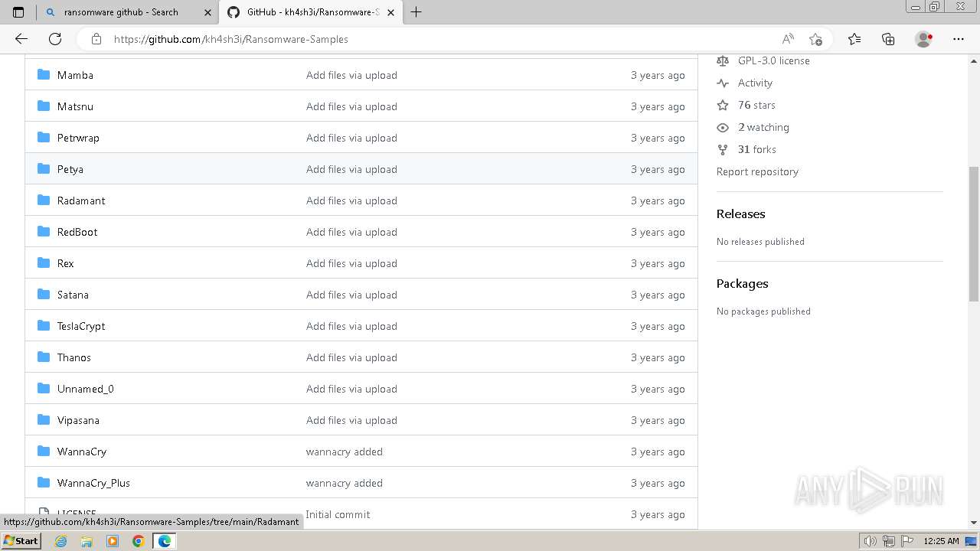Image resolution: width=980 pixels, height=551 pixels.
Task: Click the folder icon beside Vipasana
Action: pyautogui.click(x=44, y=419)
